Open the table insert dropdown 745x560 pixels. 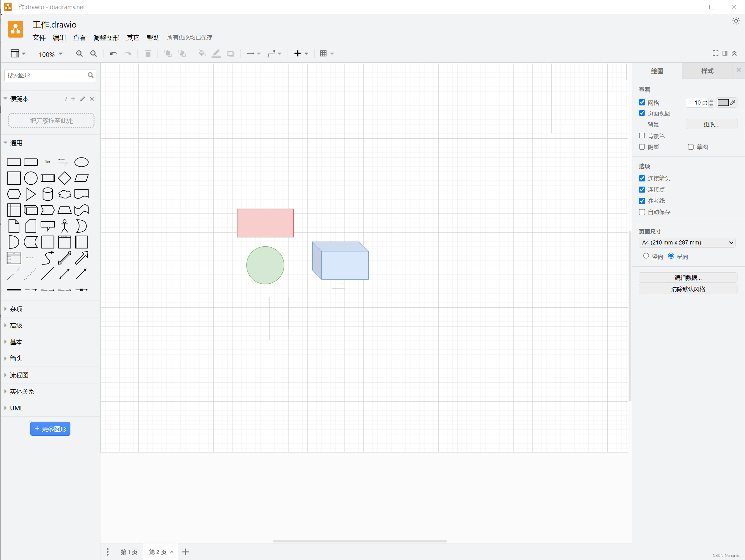click(x=327, y=54)
